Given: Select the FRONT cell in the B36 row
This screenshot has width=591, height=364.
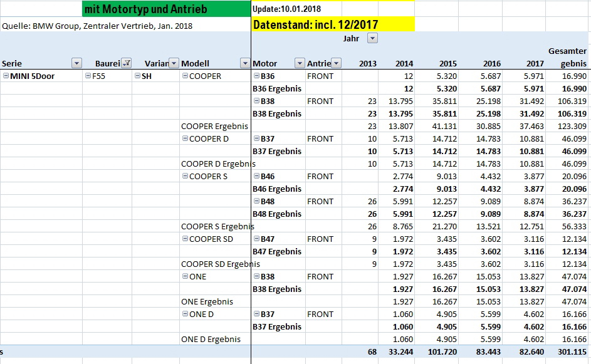Looking at the screenshot, I should coord(320,76).
